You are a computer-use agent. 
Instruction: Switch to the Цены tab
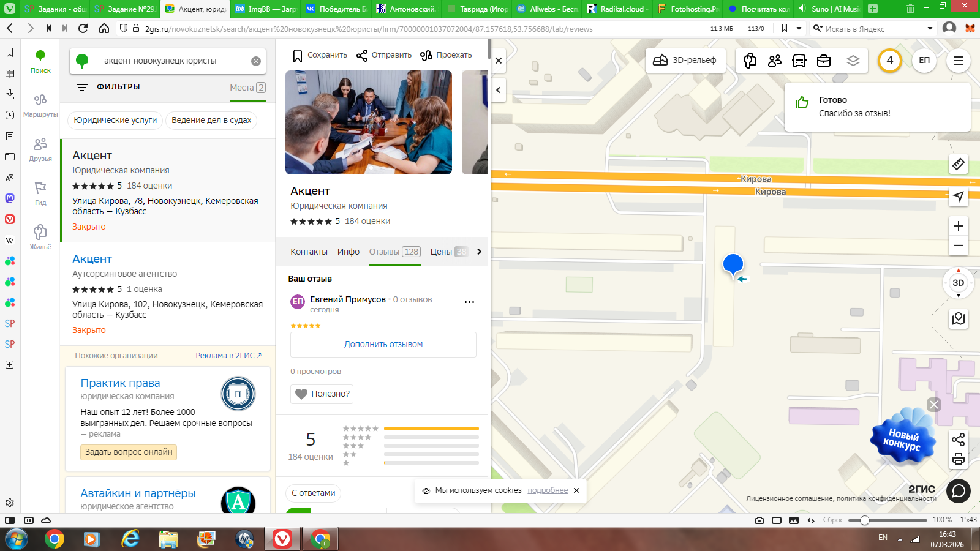coord(449,252)
